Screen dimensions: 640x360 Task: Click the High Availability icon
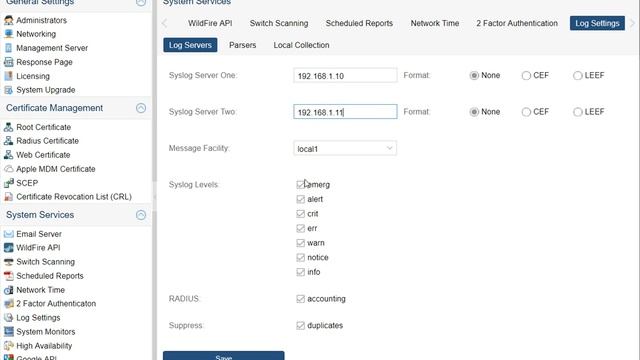point(9,346)
